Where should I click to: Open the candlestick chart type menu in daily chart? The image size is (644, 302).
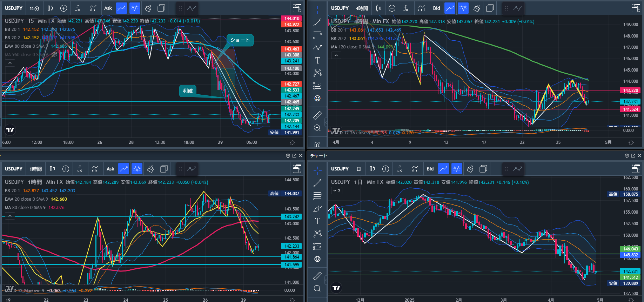(x=372, y=169)
